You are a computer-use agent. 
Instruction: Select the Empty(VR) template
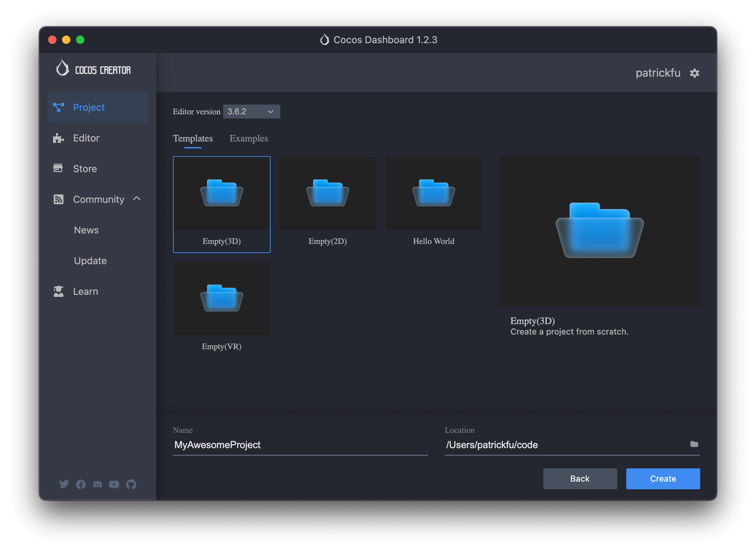click(221, 298)
